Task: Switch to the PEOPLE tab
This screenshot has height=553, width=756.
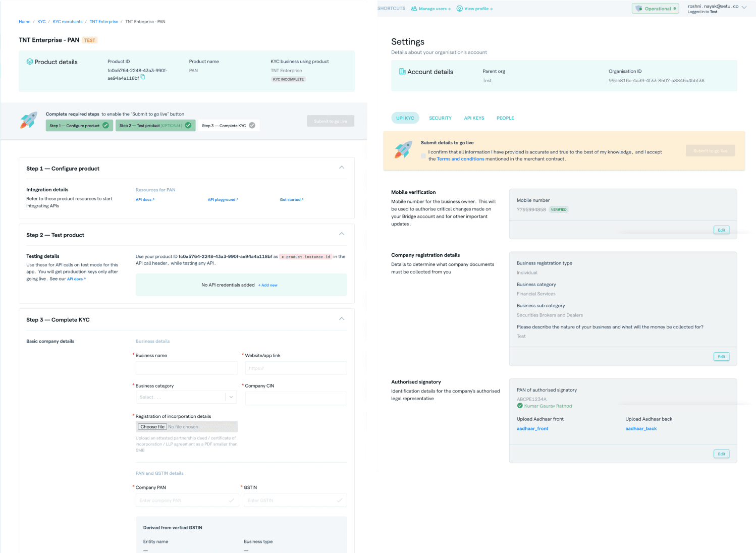Action: [x=505, y=118]
